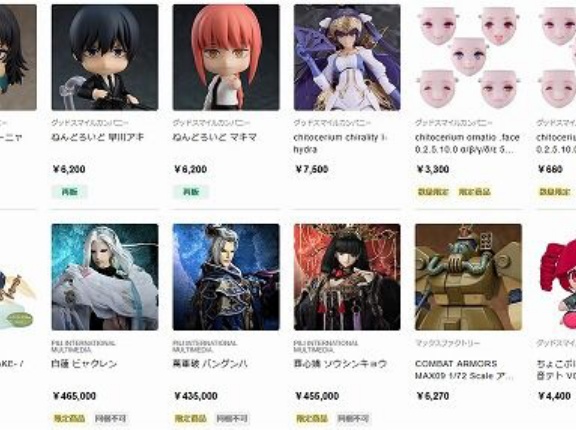The image size is (576, 430).
Task: Click the 白蓮 ビャクレン product name
Action: tap(84, 364)
